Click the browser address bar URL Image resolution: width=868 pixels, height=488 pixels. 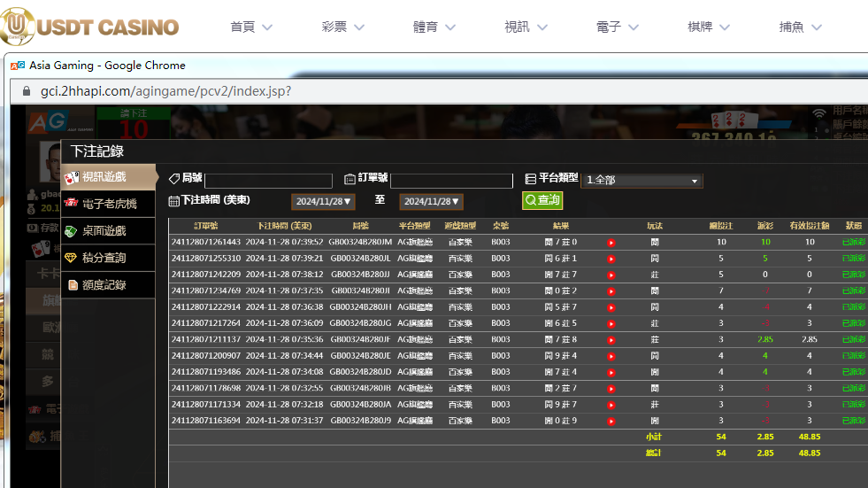coord(166,91)
